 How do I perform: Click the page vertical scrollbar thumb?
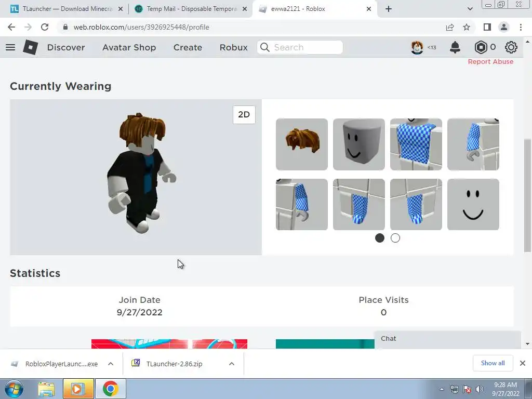pyautogui.click(x=527, y=195)
